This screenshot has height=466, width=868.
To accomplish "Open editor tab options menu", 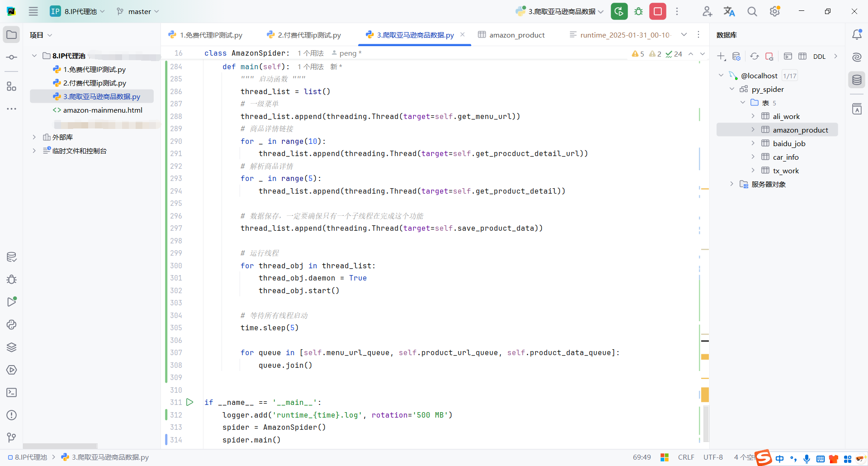I will [698, 34].
